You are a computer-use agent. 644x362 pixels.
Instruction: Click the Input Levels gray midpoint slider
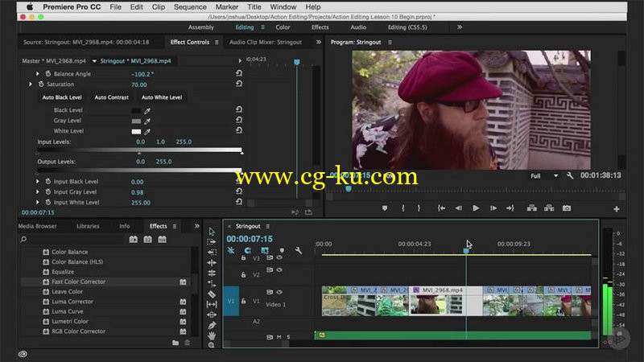[139, 153]
